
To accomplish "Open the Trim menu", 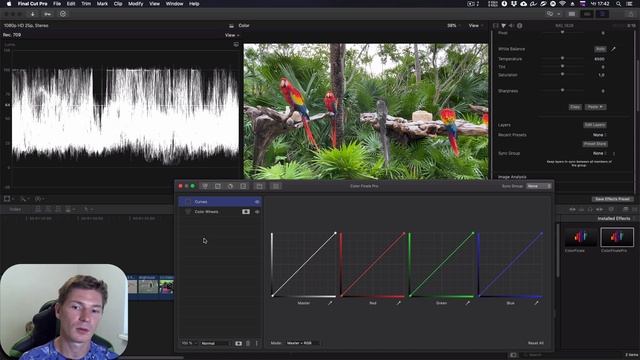I will (86, 4).
